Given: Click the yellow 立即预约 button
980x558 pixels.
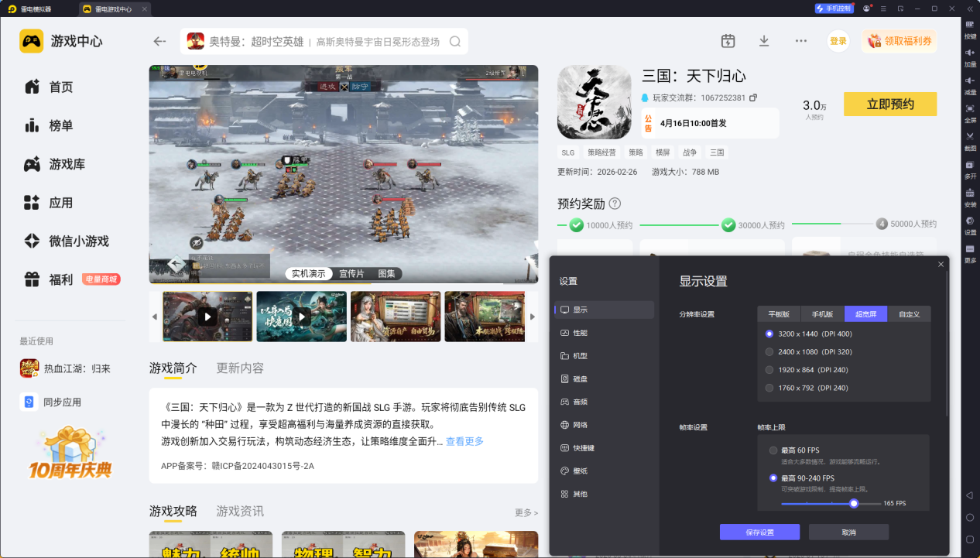Looking at the screenshot, I should pos(890,104).
